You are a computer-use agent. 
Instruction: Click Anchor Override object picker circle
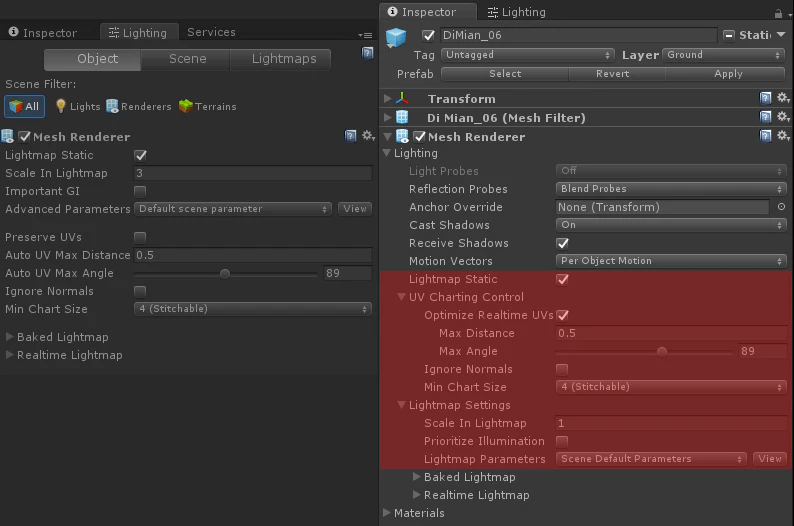click(781, 207)
